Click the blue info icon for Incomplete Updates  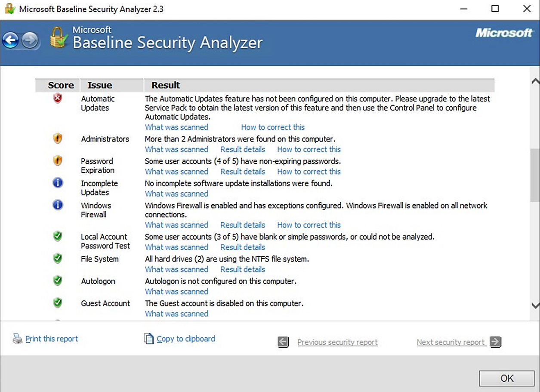point(58,183)
